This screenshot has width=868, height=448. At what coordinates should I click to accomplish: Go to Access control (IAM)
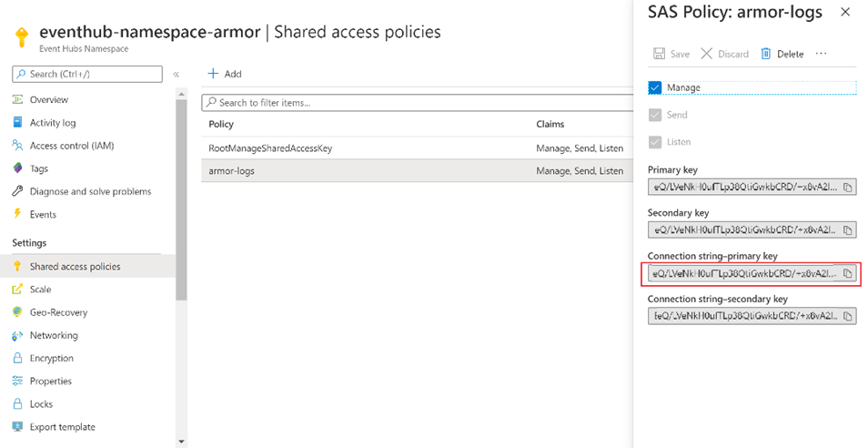(x=71, y=146)
